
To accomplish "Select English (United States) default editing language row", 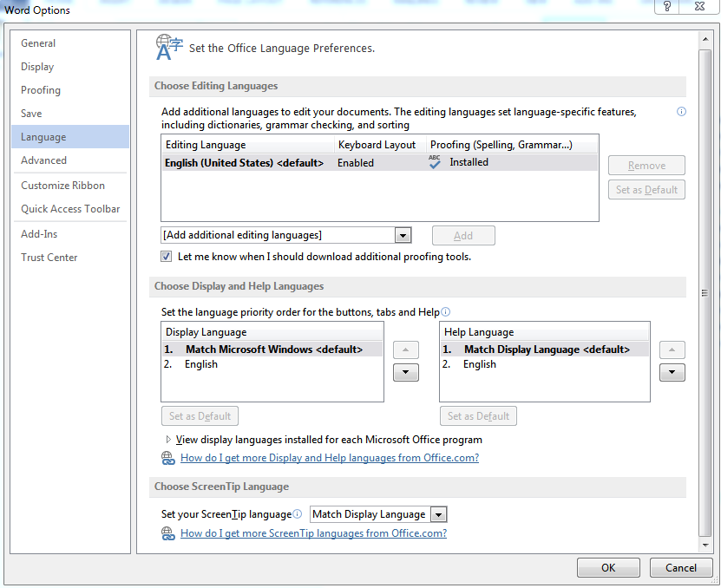I will [380, 163].
